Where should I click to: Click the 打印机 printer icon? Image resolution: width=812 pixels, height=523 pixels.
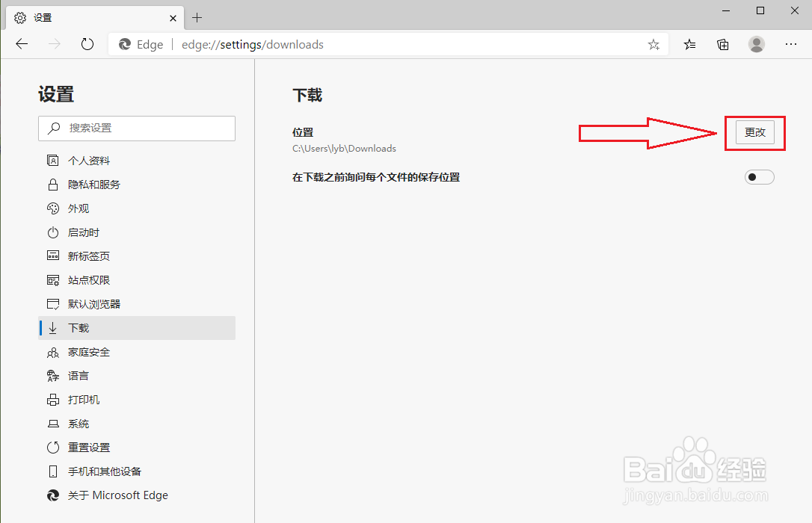click(53, 400)
